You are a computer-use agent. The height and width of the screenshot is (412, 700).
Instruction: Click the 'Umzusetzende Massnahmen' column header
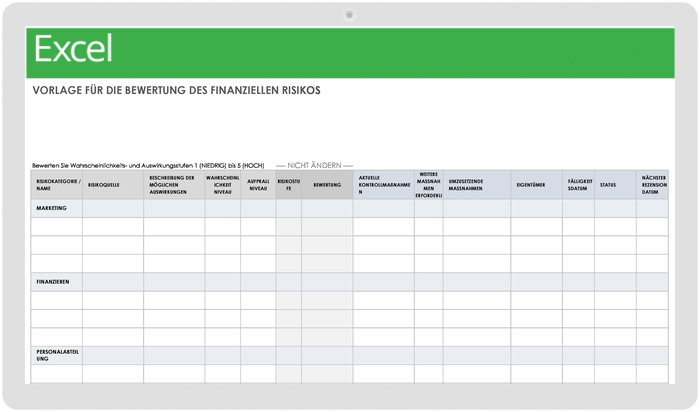click(477, 185)
